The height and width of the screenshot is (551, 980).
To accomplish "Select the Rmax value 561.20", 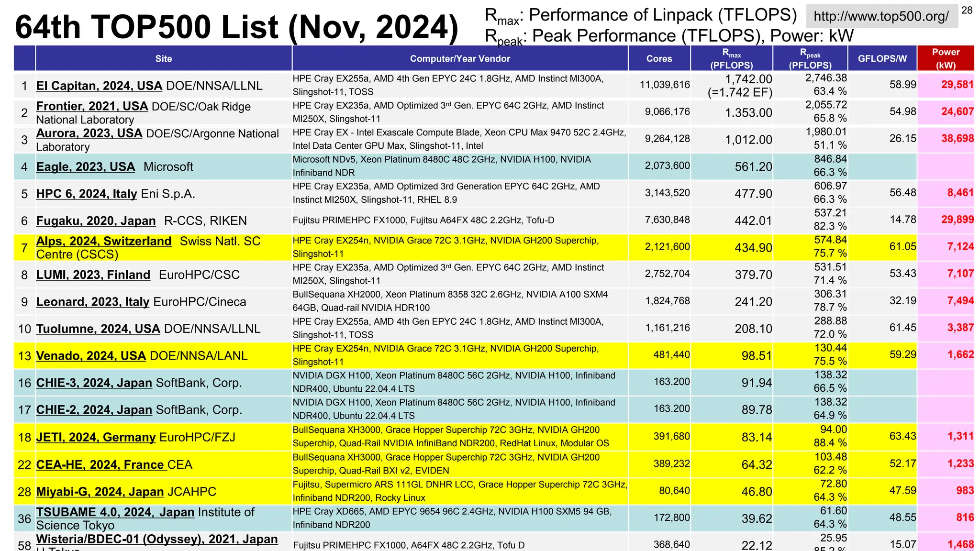I will (754, 167).
